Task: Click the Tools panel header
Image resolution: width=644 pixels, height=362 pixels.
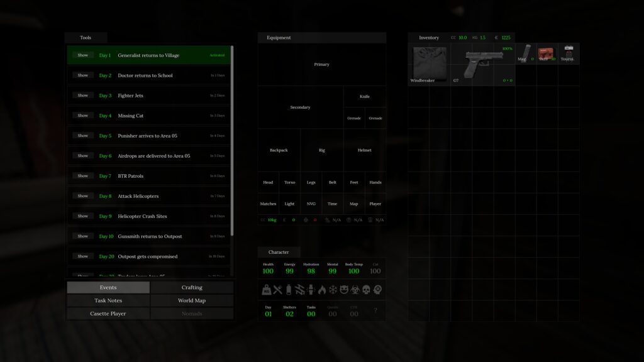Action: (86, 37)
